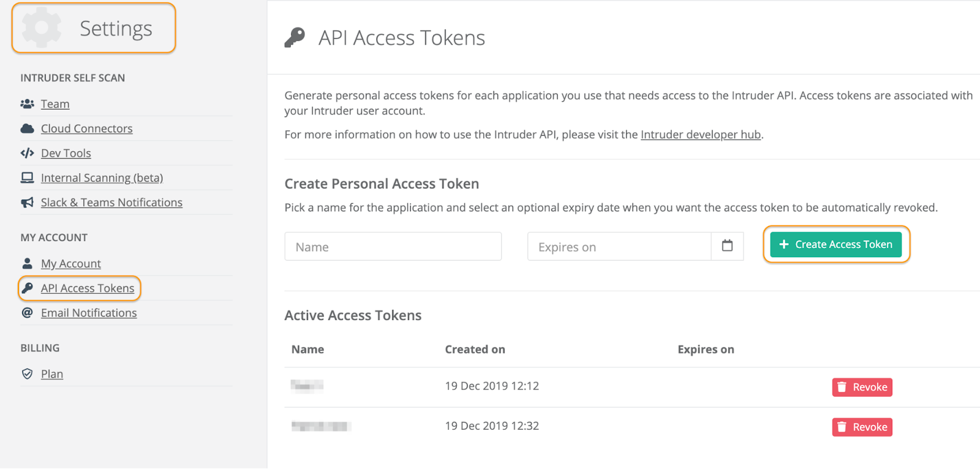The width and height of the screenshot is (980, 469).
Task: Click the Slack & Teams megaphone icon
Action: [27, 203]
